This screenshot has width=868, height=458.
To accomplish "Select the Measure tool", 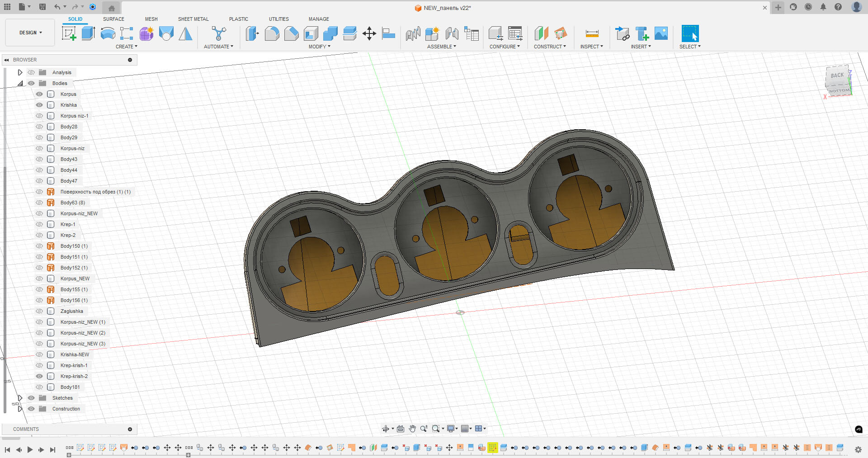I will tap(592, 33).
